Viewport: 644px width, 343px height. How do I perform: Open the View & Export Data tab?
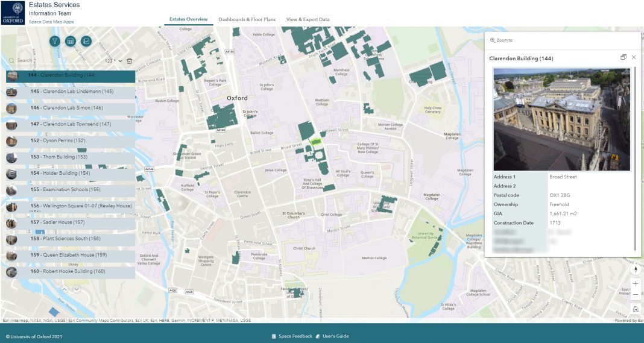point(308,19)
